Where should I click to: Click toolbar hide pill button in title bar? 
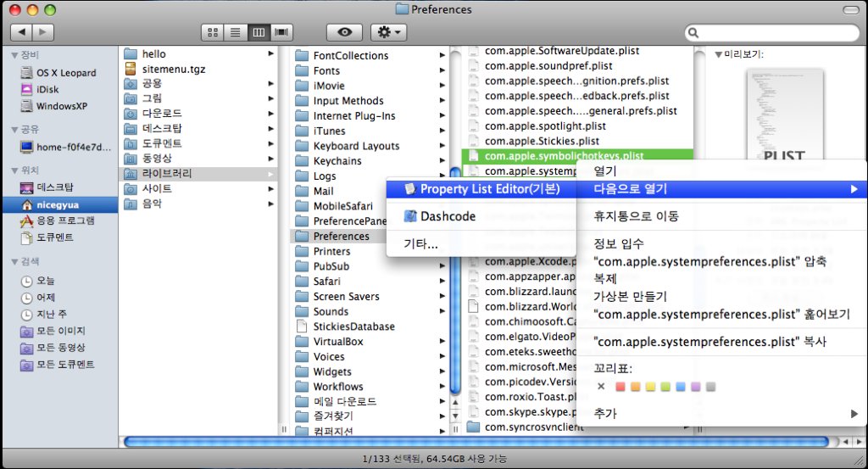(851, 10)
